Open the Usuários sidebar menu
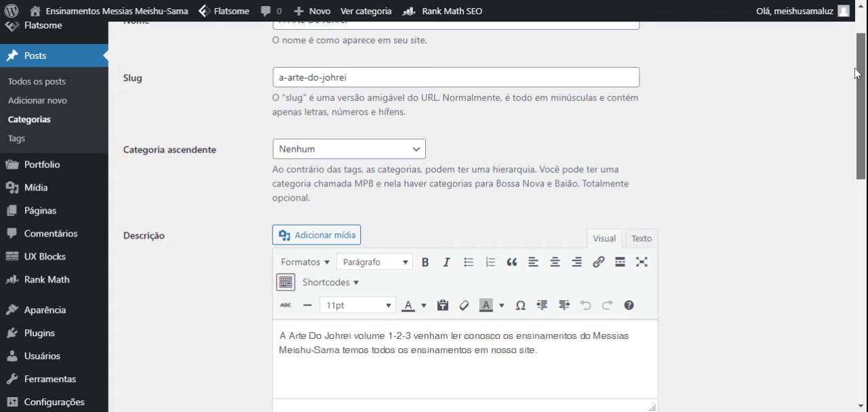The height and width of the screenshot is (412, 868). 54,356
